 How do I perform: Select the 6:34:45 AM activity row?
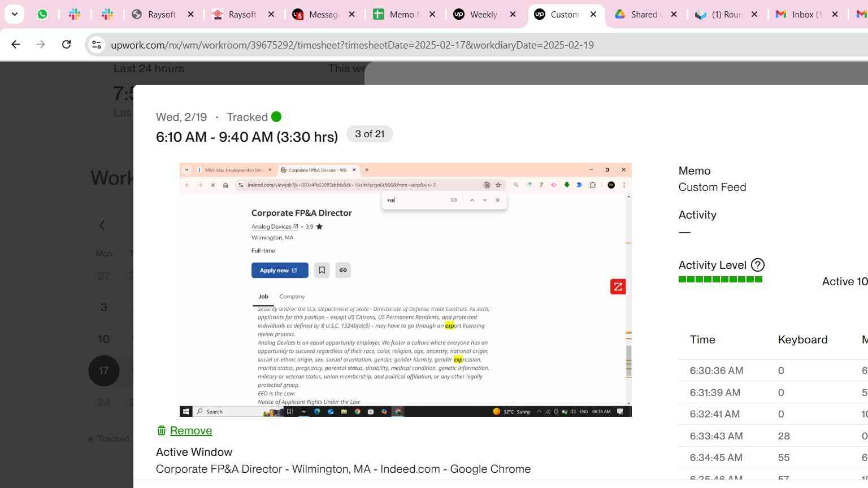[773, 457]
